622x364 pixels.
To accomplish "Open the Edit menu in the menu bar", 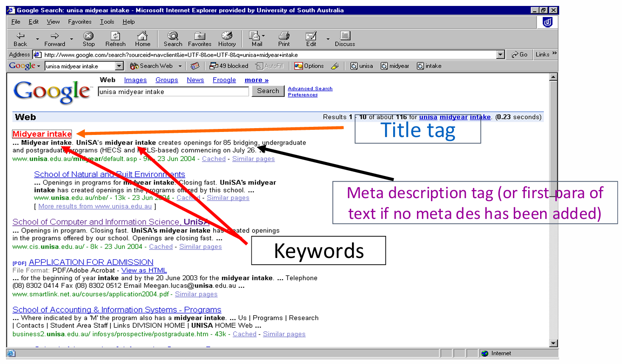I will pos(34,22).
